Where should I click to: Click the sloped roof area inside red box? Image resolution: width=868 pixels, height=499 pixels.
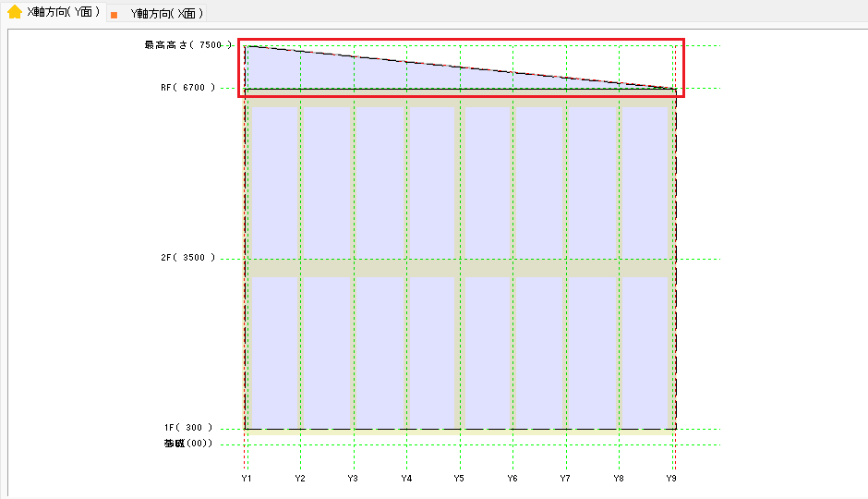point(369,76)
